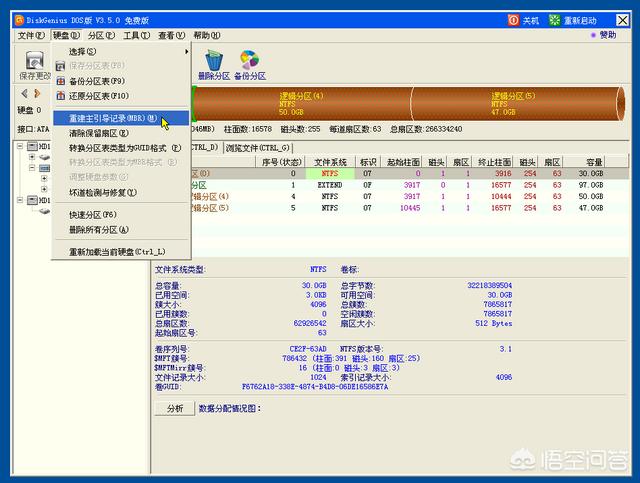The image size is (640, 483).
Task: Click the volume GUID value text
Action: [x=315, y=386]
